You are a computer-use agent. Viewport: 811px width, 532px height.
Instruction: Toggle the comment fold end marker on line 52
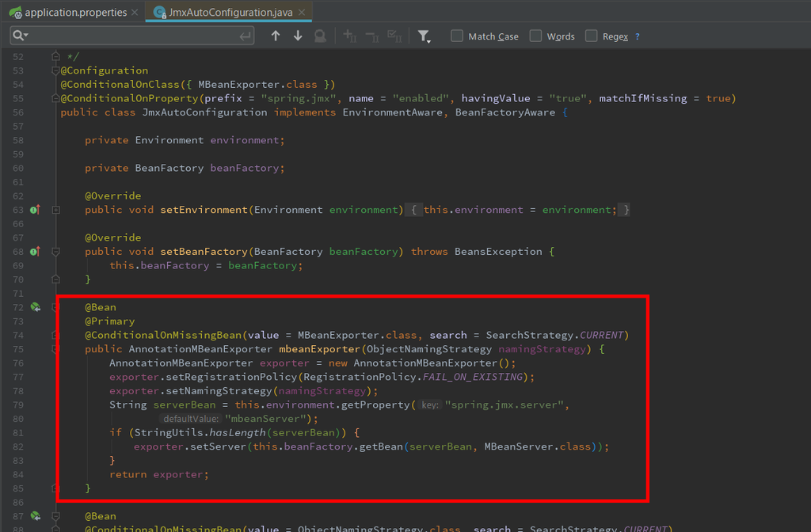click(56, 56)
